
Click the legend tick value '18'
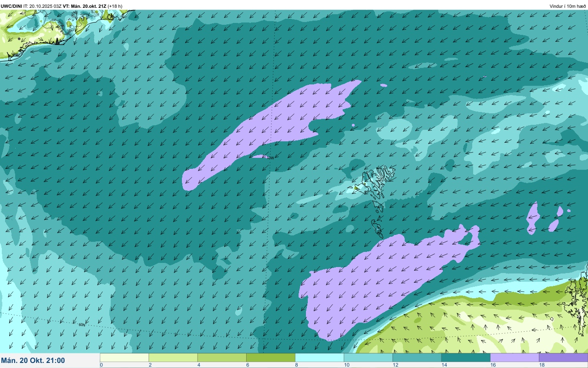coord(542,365)
